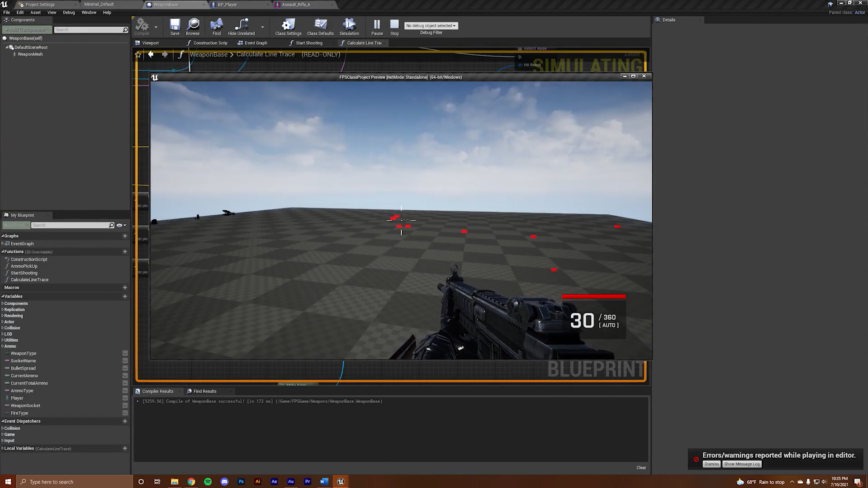Navigate back in graph history
Screen dimensions: 868x488
coord(151,54)
